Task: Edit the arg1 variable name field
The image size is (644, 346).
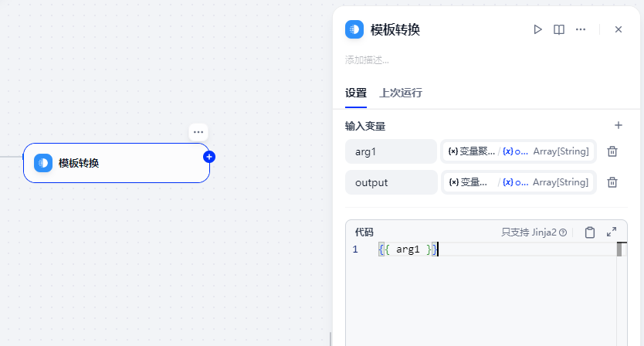Action: (x=391, y=151)
